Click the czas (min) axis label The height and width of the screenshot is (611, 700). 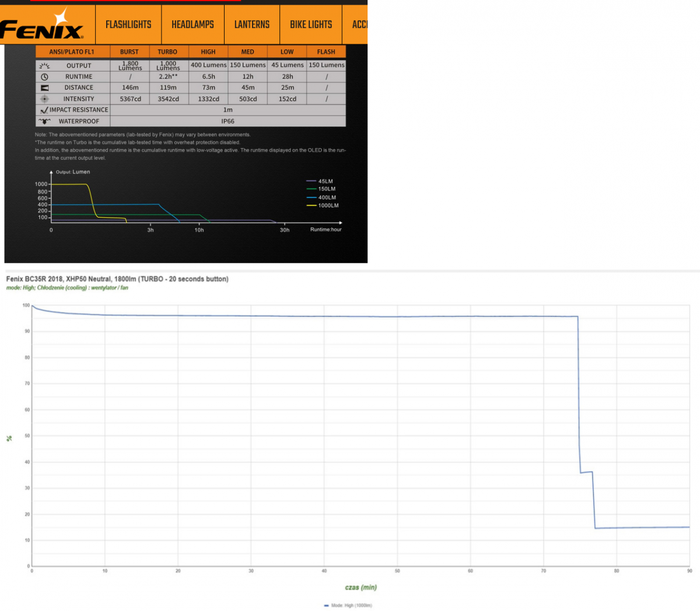pos(360,588)
